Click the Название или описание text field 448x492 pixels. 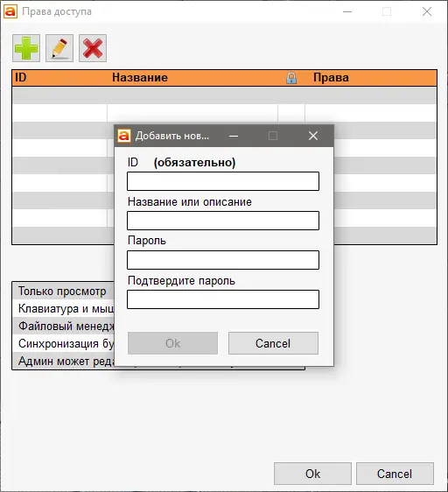pos(223,221)
